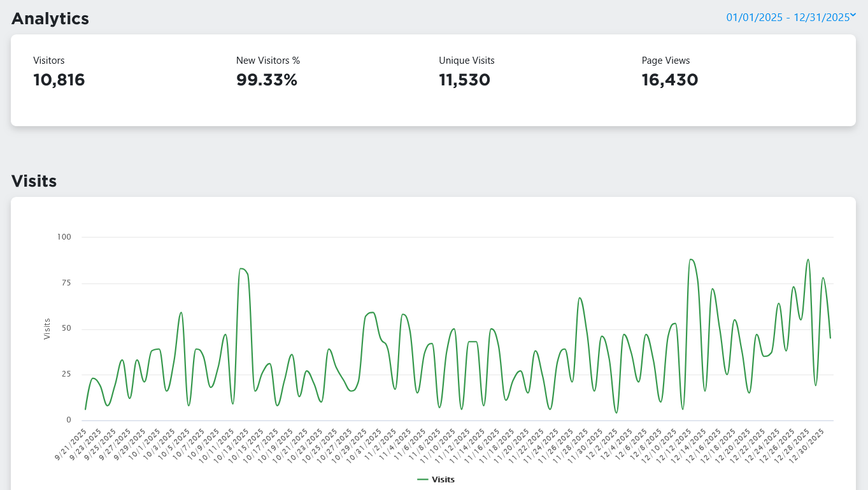The width and height of the screenshot is (868, 490).
Task: Click the 75 y-axis tick label
Action: point(66,283)
